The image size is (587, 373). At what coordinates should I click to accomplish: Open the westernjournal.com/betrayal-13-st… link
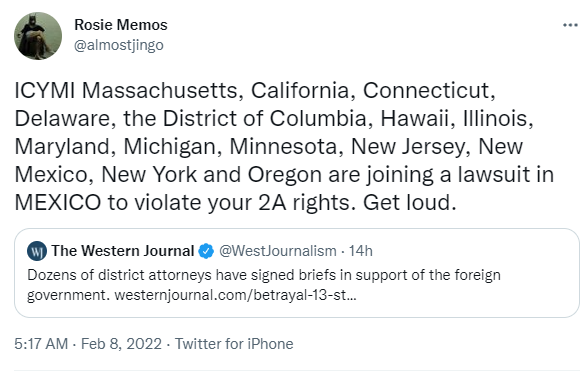click(235, 295)
